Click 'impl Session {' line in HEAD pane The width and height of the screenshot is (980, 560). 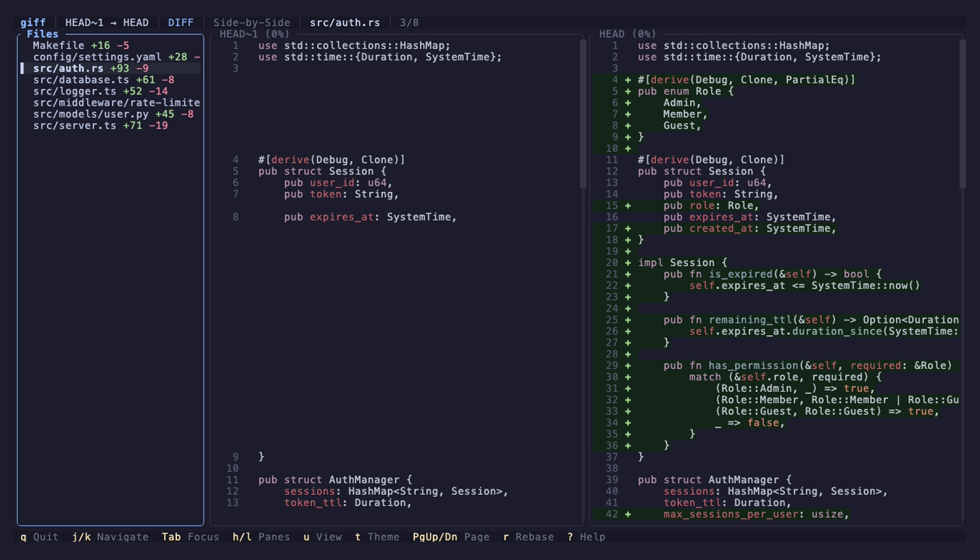pos(682,262)
